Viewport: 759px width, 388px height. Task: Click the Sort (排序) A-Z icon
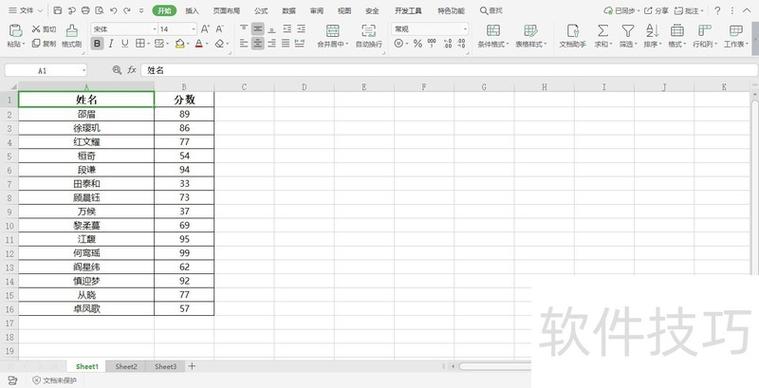[x=652, y=30]
